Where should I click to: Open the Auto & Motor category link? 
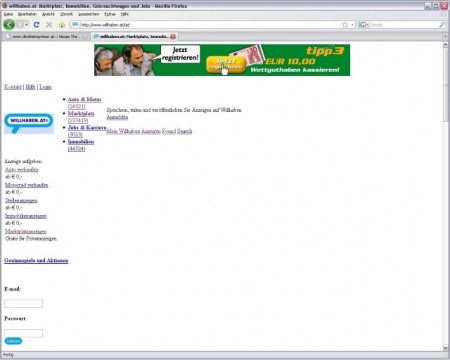(85, 99)
